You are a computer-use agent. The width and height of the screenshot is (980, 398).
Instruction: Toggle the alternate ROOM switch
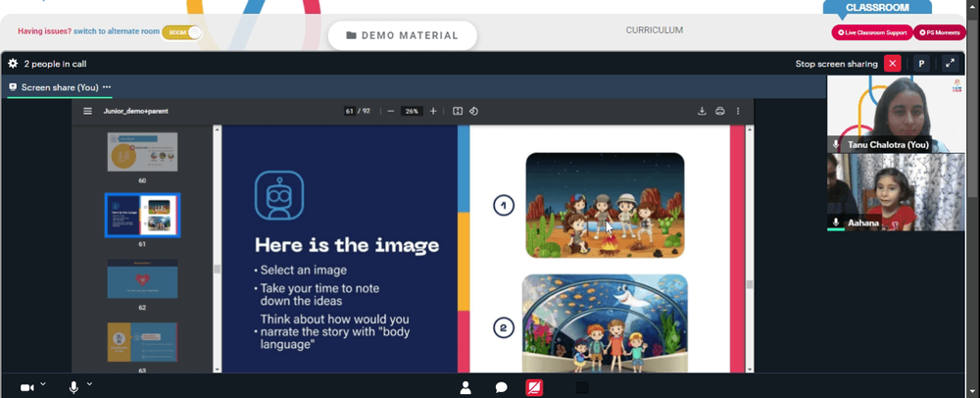pyautogui.click(x=182, y=32)
